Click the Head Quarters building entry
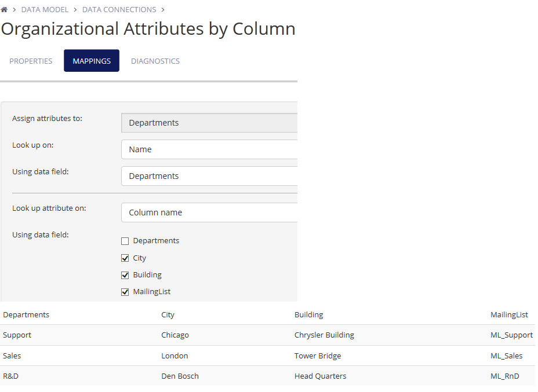 pos(321,376)
